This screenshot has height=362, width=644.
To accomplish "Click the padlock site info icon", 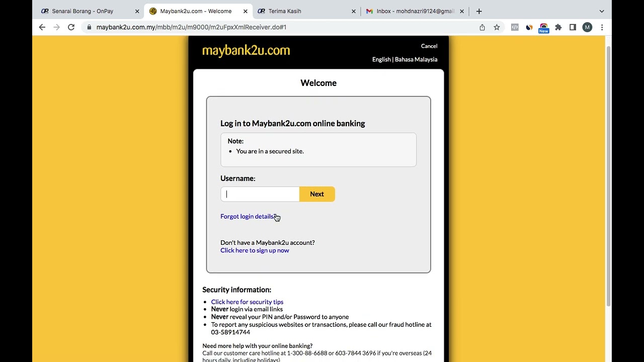I will 89,27.
